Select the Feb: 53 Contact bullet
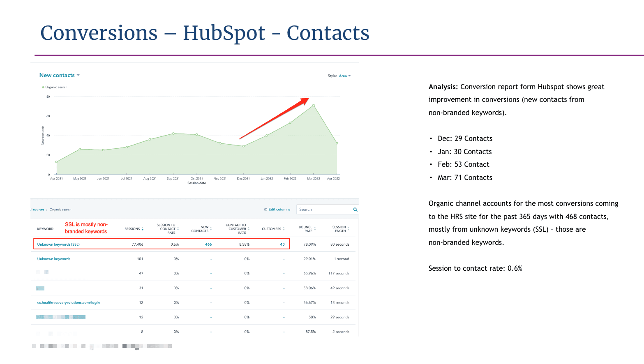 click(464, 164)
